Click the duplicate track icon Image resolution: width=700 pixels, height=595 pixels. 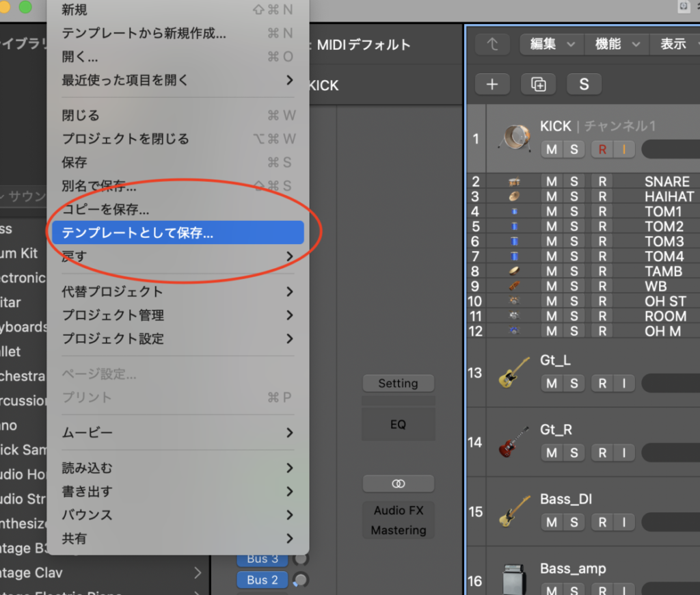pyautogui.click(x=538, y=83)
